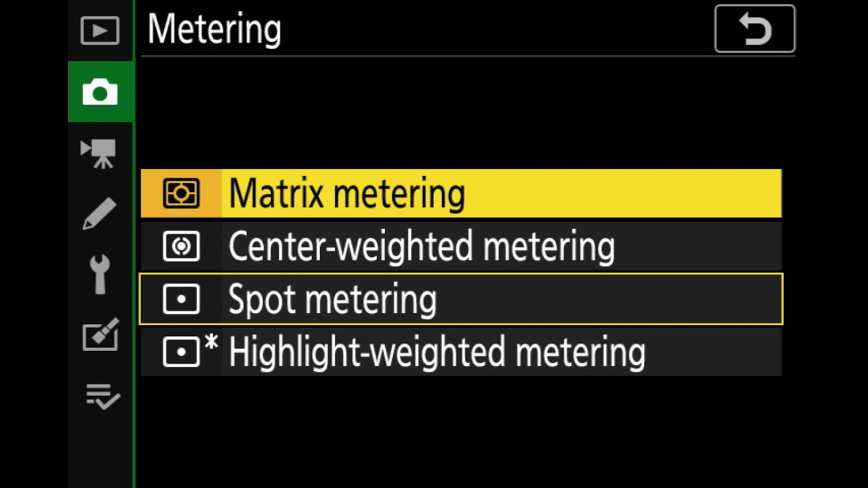Open the Setup wrench menu icon
The width and height of the screenshot is (868, 488).
pyautogui.click(x=100, y=274)
